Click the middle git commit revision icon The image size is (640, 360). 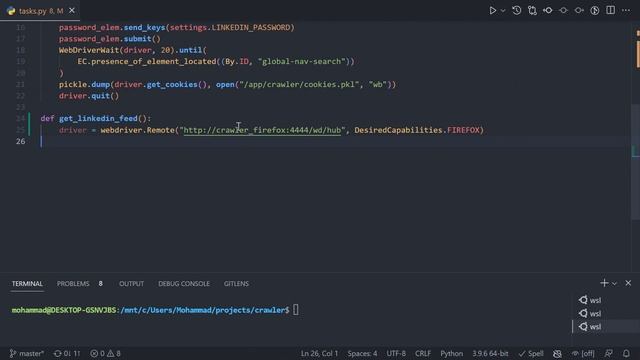click(563, 11)
